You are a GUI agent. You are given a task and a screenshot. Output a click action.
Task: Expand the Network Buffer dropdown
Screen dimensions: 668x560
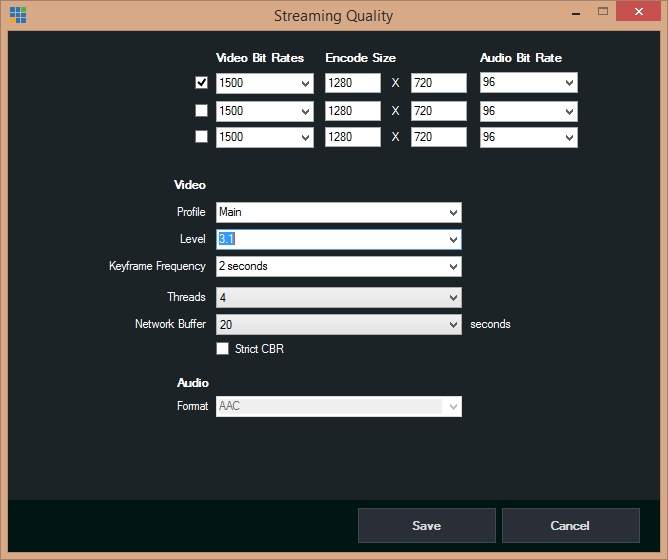[338, 324]
